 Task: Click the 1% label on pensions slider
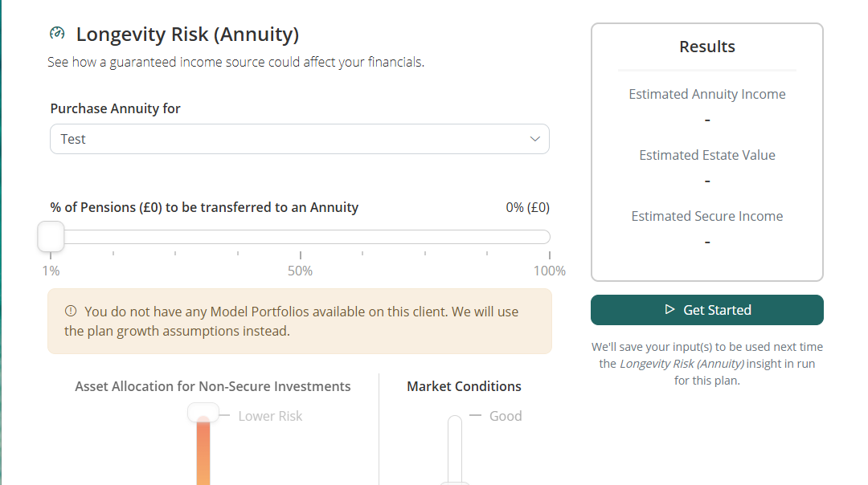pos(51,271)
